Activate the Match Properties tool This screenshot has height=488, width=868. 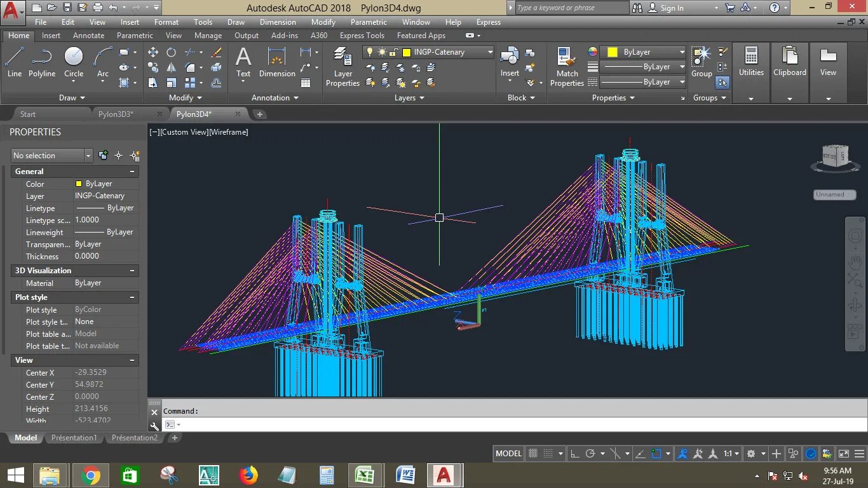click(567, 67)
